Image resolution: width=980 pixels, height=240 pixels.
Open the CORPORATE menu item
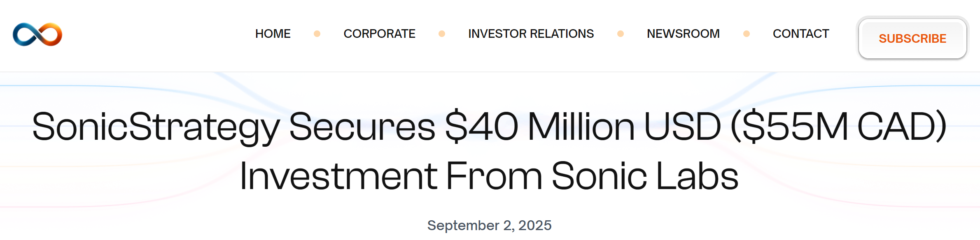[x=379, y=34]
